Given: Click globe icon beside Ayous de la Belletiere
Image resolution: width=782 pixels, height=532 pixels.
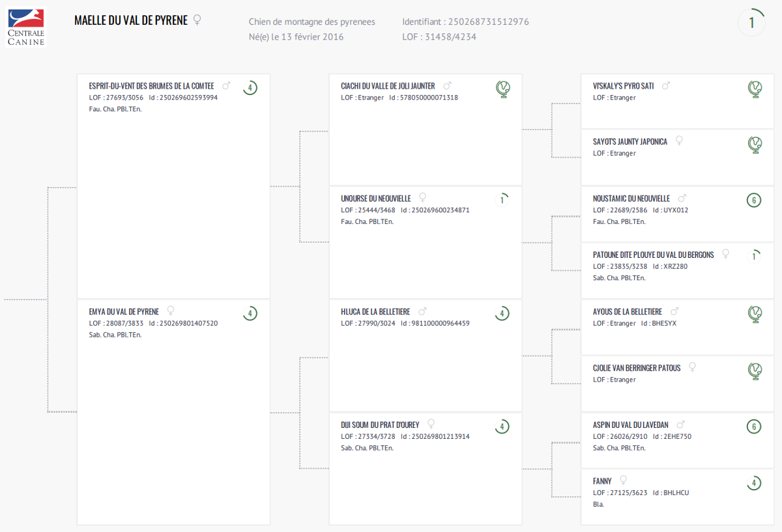Looking at the screenshot, I should [754, 315].
